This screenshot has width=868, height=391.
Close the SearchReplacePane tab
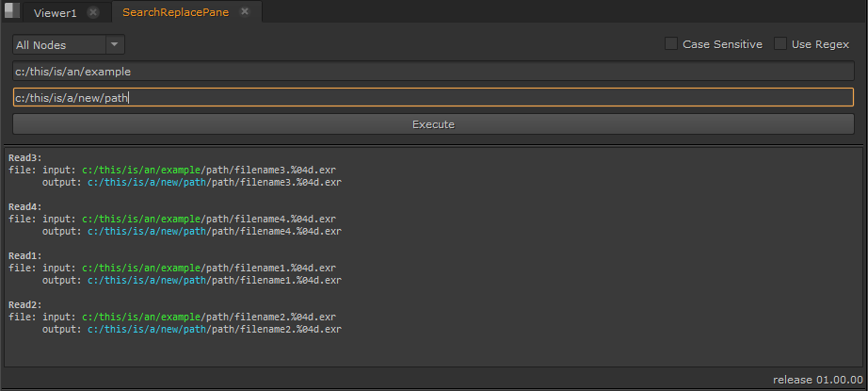click(x=245, y=11)
